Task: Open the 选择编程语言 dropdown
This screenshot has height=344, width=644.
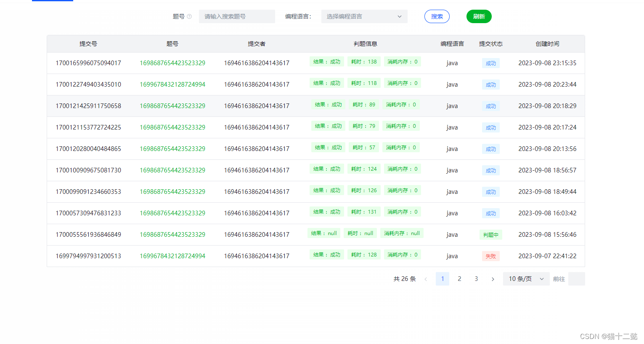Action: (x=364, y=16)
